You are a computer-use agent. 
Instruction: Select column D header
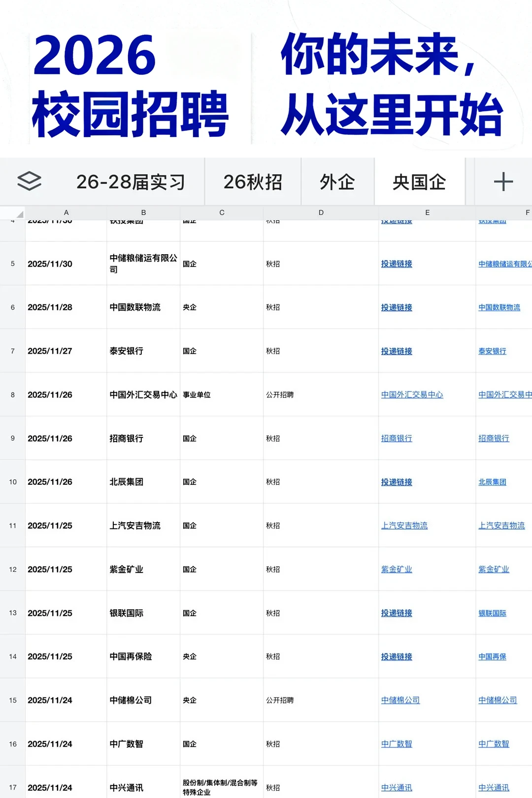(x=321, y=213)
